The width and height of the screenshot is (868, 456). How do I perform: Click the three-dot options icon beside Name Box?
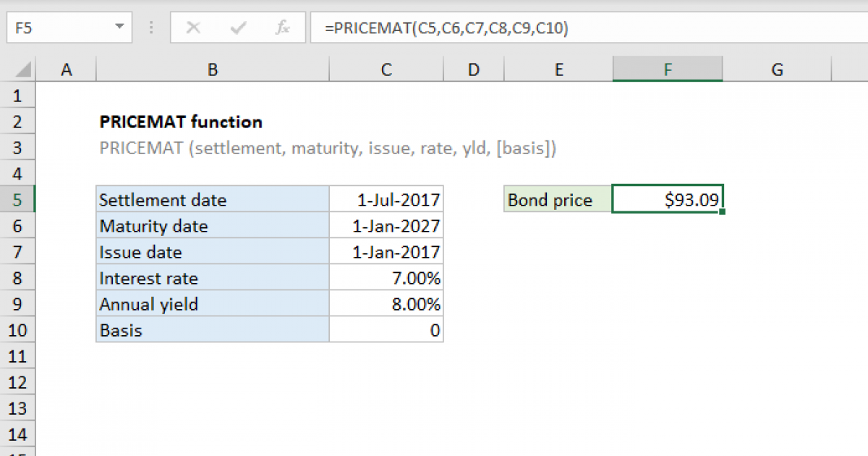point(150,28)
